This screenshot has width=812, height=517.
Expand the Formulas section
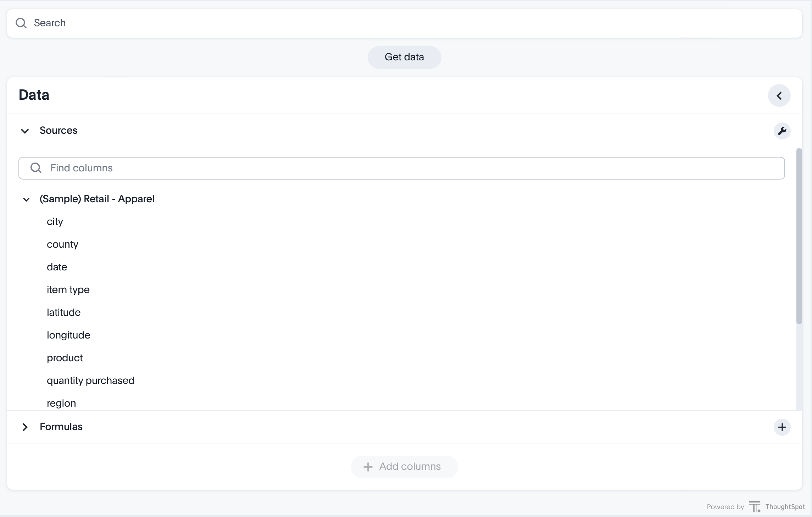24,427
